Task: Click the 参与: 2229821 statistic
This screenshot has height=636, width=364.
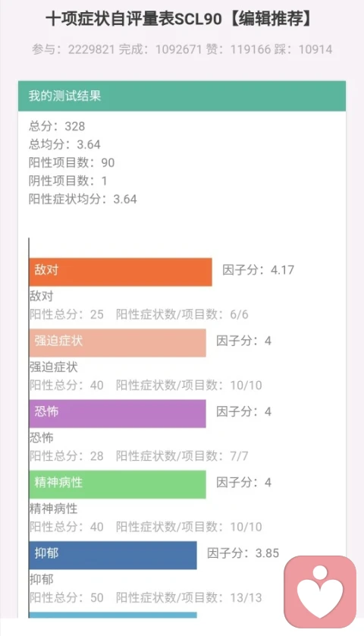Action: point(74,49)
